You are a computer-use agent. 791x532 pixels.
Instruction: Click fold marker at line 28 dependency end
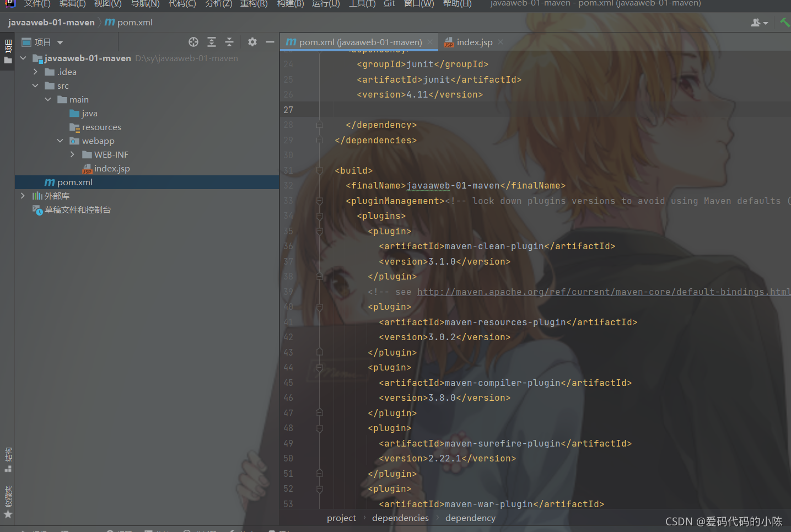pos(319,125)
